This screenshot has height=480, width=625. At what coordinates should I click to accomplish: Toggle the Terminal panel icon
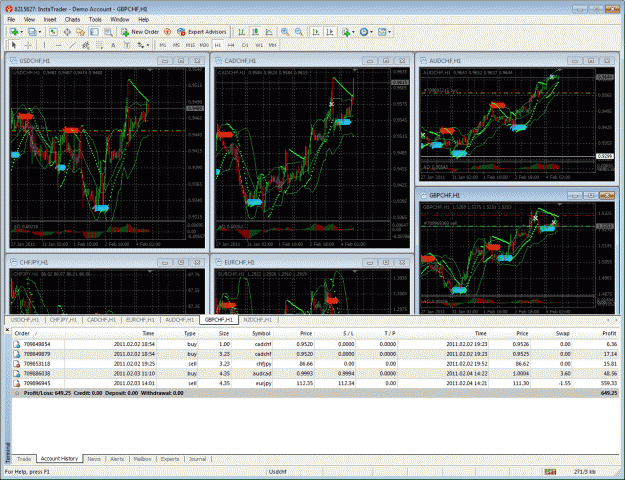coord(94,32)
